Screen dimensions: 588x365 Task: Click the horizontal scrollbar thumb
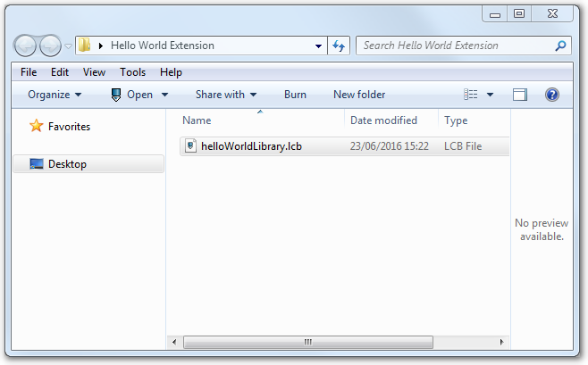tap(308, 342)
